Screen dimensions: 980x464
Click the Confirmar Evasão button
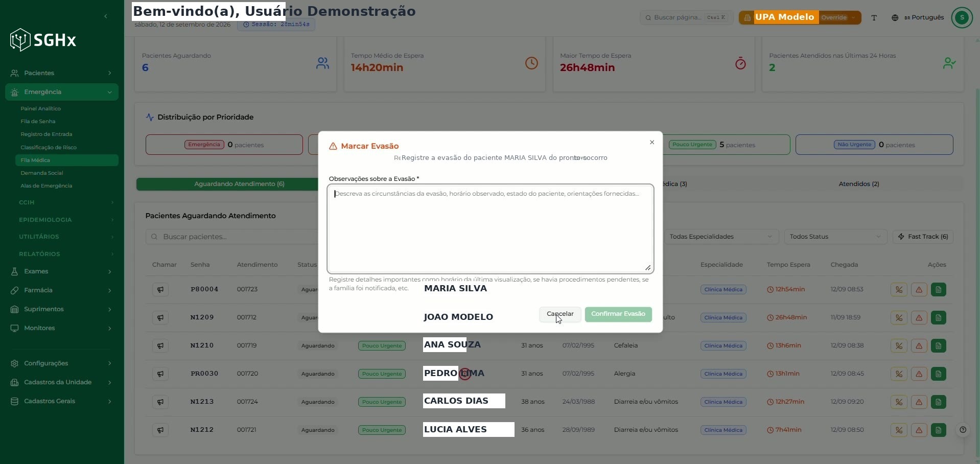[618, 314]
